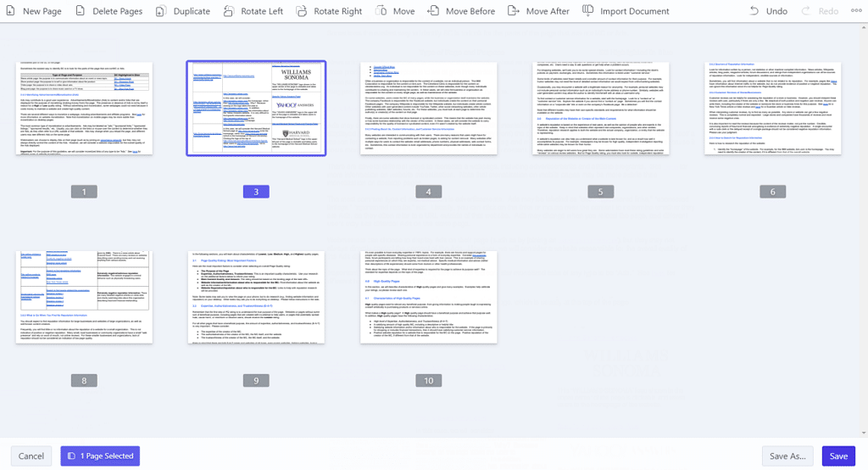Click the Move After icon
The image size is (868, 470).
click(x=514, y=10)
